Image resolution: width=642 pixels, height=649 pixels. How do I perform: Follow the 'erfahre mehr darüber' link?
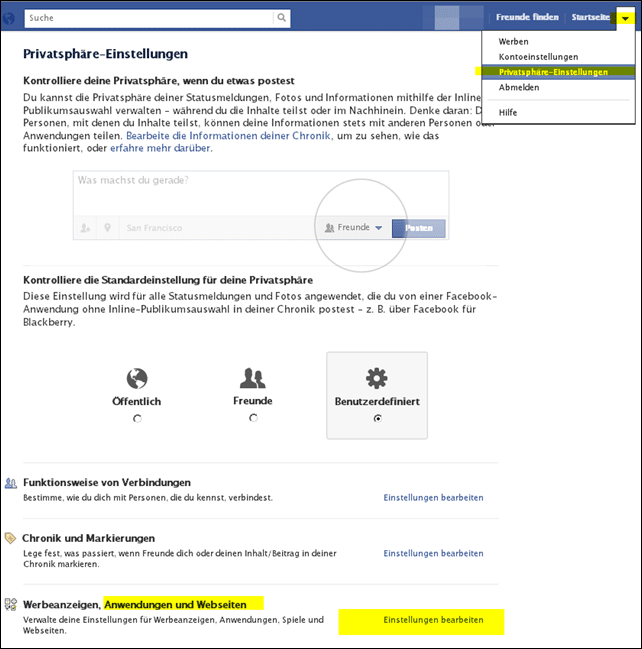(160, 148)
